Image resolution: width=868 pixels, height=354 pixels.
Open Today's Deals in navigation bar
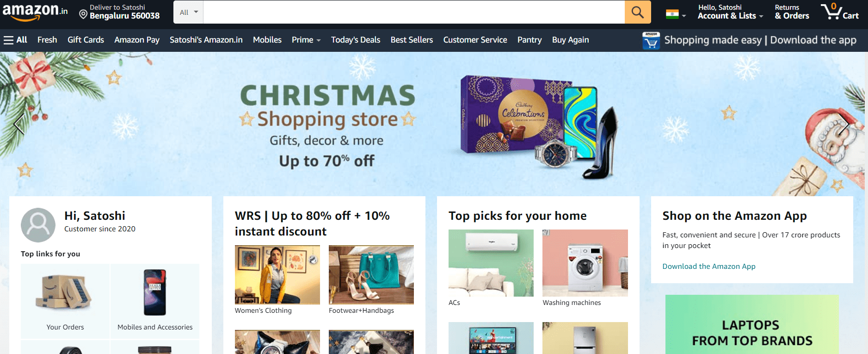[356, 40]
